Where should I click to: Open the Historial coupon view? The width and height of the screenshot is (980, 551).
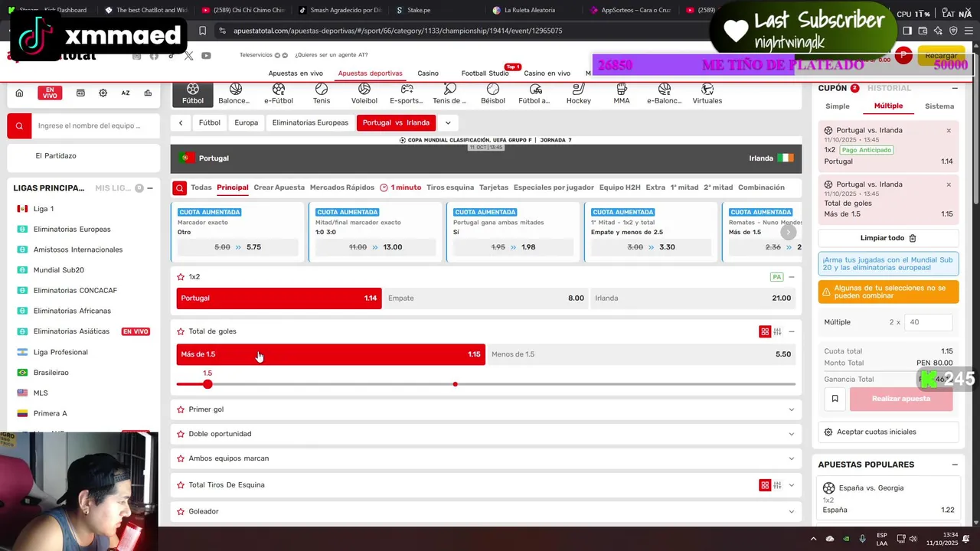(889, 88)
